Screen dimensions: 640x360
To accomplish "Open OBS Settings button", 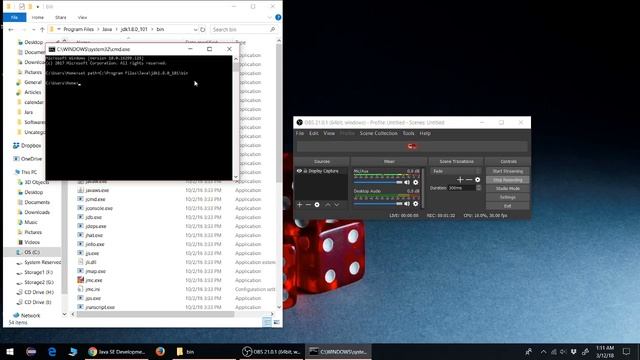I will pyautogui.click(x=508, y=197).
